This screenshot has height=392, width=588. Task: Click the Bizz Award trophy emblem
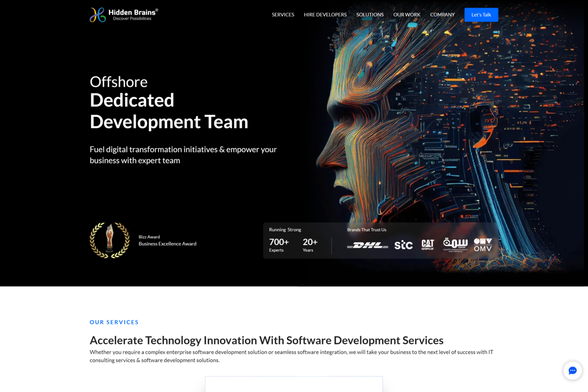[x=110, y=240]
